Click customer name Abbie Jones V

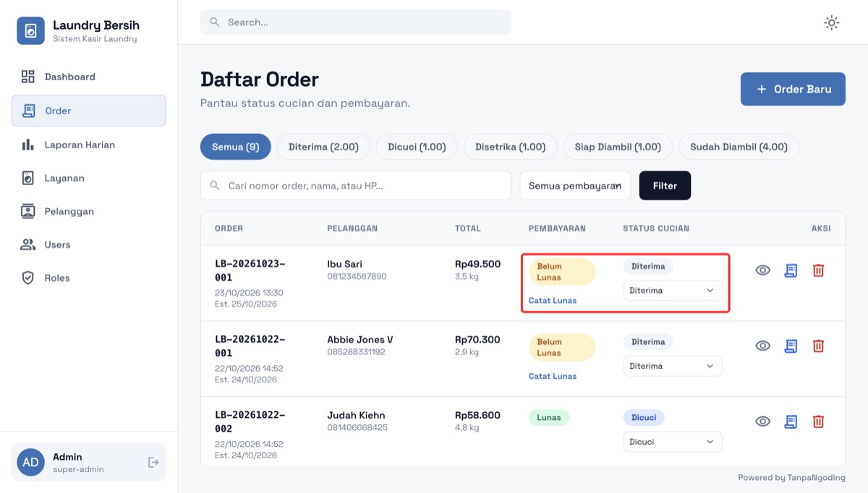360,340
